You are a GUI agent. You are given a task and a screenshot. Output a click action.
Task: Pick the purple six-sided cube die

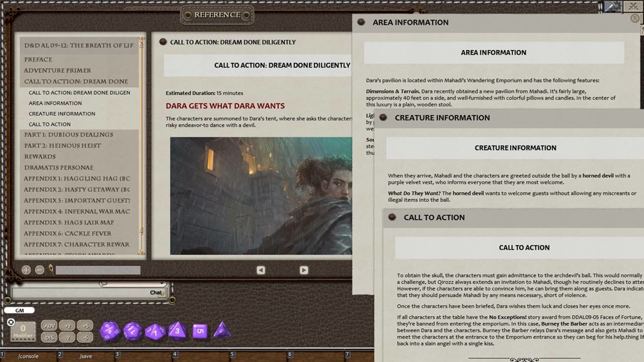pyautogui.click(x=200, y=331)
